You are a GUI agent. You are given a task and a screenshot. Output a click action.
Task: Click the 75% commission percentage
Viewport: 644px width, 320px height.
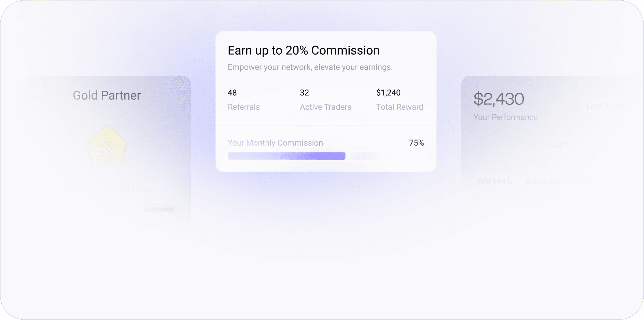[x=416, y=143]
